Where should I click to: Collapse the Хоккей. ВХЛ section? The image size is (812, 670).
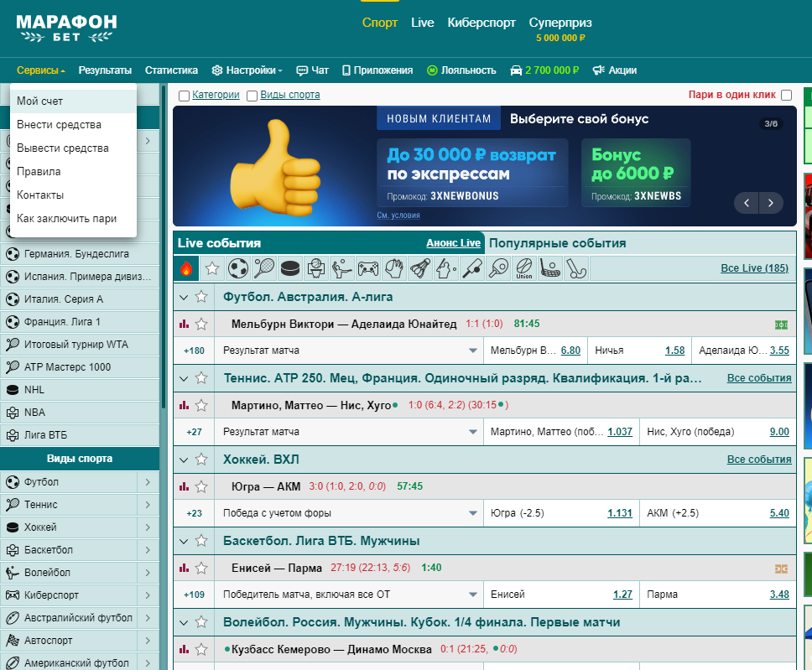(x=184, y=460)
